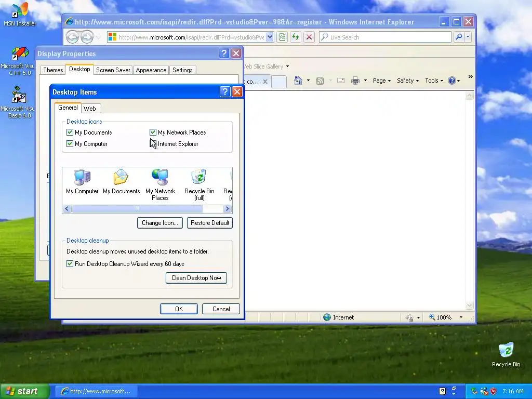
Task: Uncheck the My Documents checkbox
Action: [70, 132]
